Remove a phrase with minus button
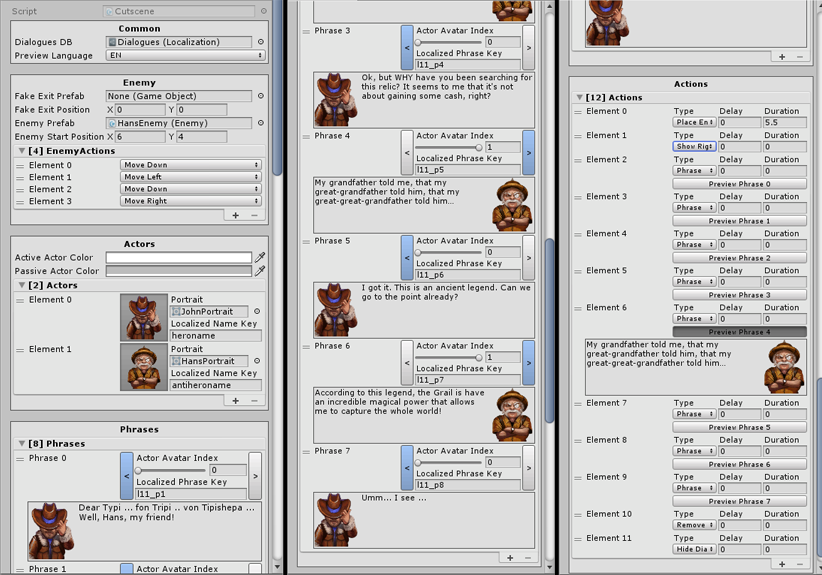Image resolution: width=822 pixels, height=575 pixels. coord(528,558)
